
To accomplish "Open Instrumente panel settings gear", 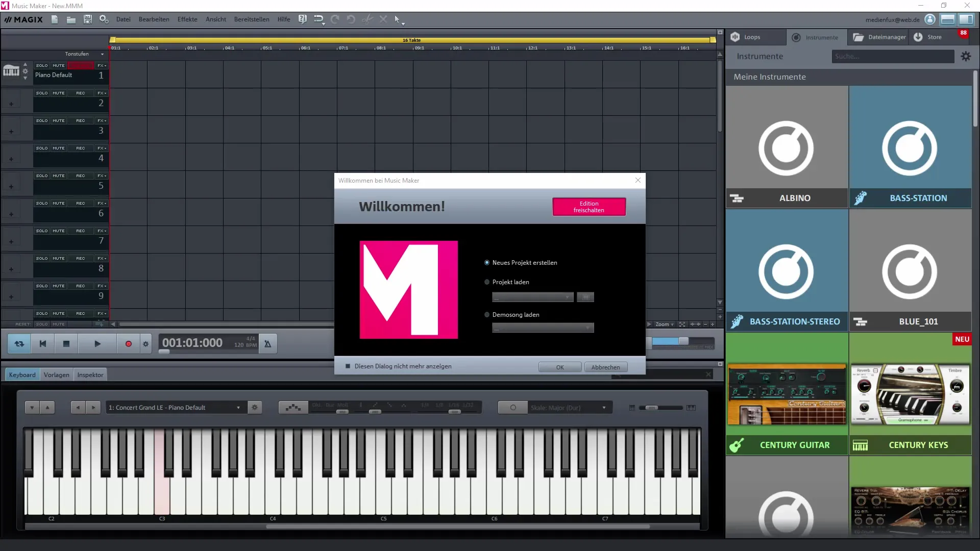I will tap(966, 56).
